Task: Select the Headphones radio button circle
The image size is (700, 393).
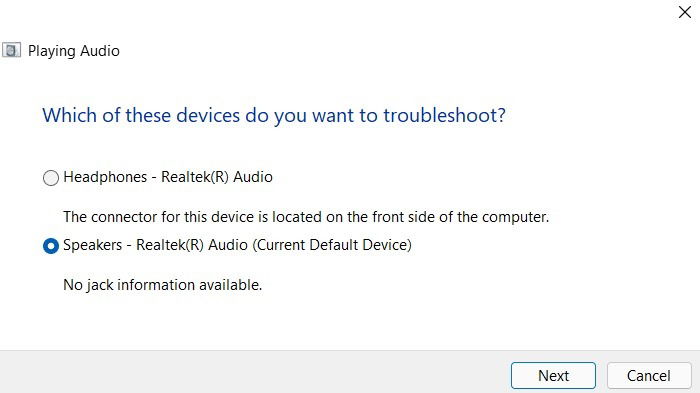Action: (51, 178)
